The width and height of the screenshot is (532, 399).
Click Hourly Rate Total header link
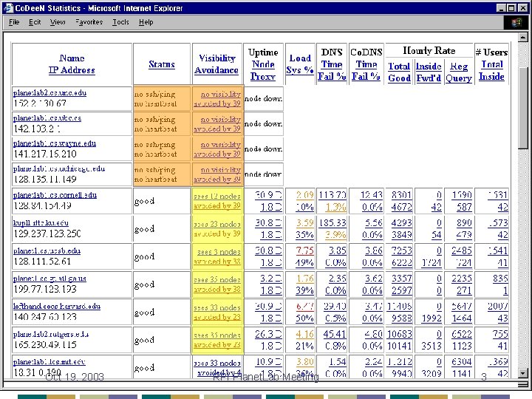(399, 66)
